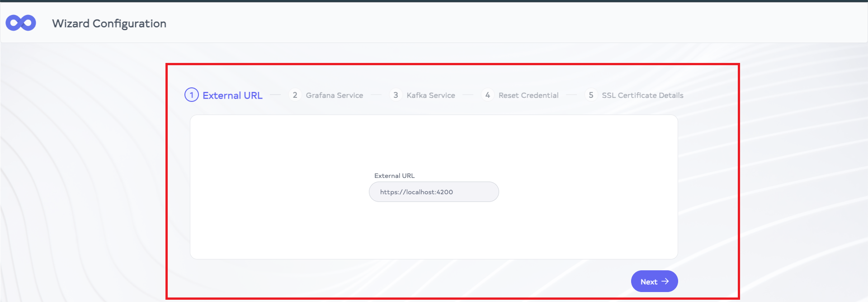Click the connector line after Grafana Service

pos(376,95)
